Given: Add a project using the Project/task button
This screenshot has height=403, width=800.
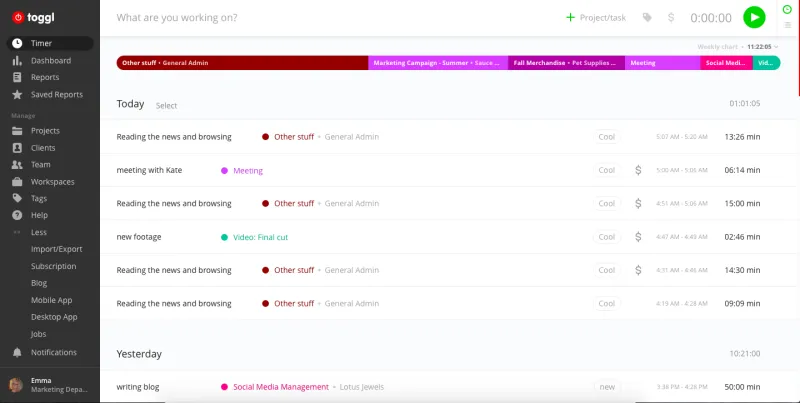Looking at the screenshot, I should (597, 17).
